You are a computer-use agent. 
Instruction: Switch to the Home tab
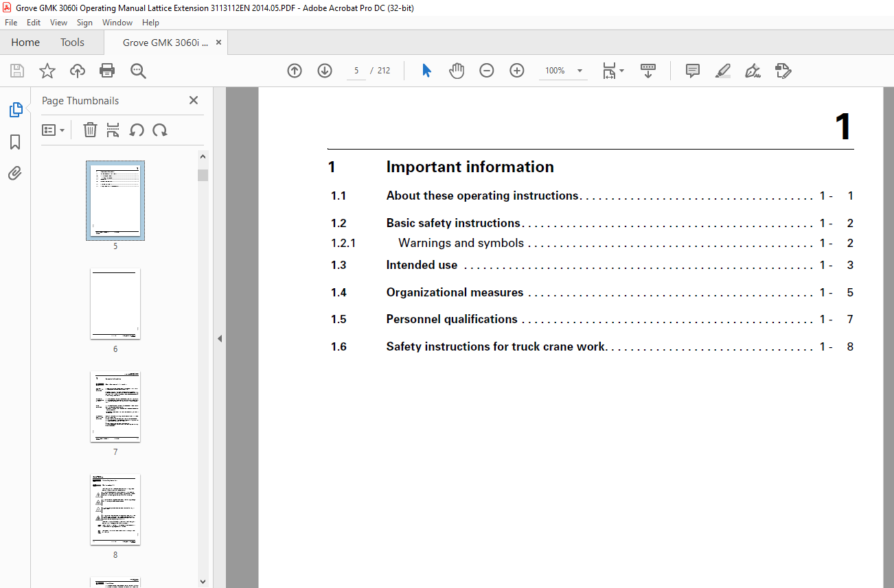[25, 42]
